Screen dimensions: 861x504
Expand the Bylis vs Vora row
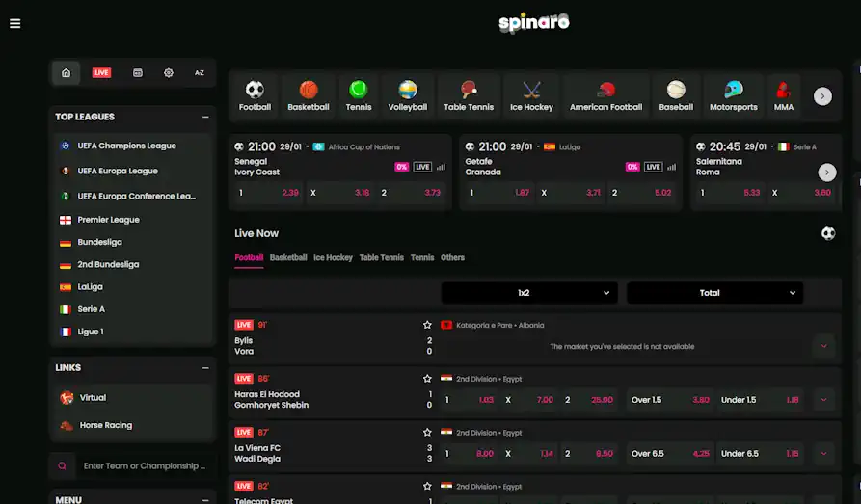coord(823,346)
